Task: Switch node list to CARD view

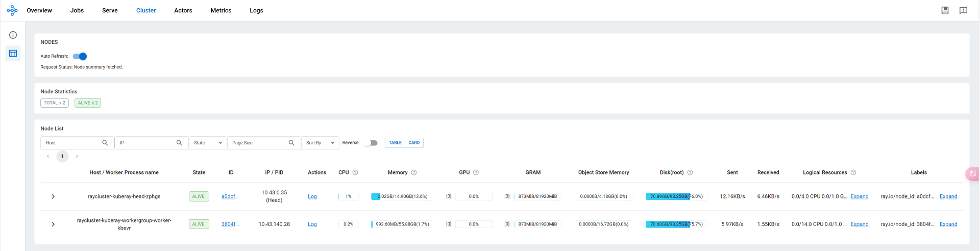Action: [414, 143]
